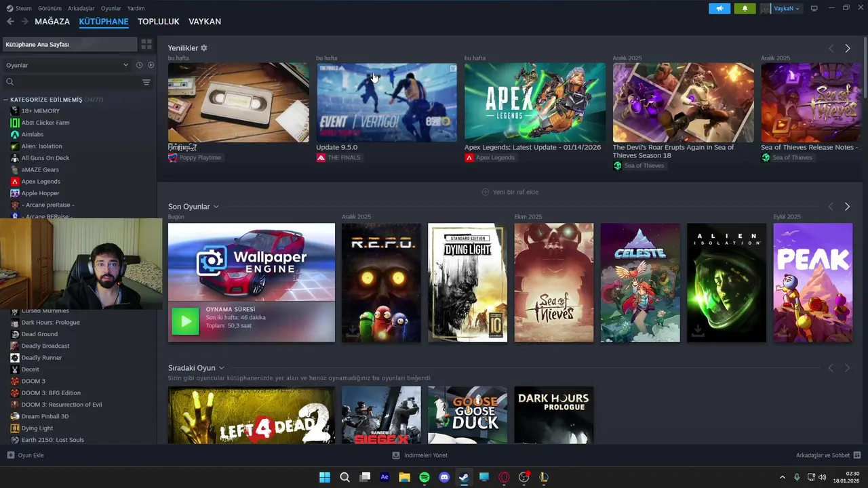Select Dream Pinball 3D in list
This screenshot has height=488, width=868.
click(x=45, y=416)
